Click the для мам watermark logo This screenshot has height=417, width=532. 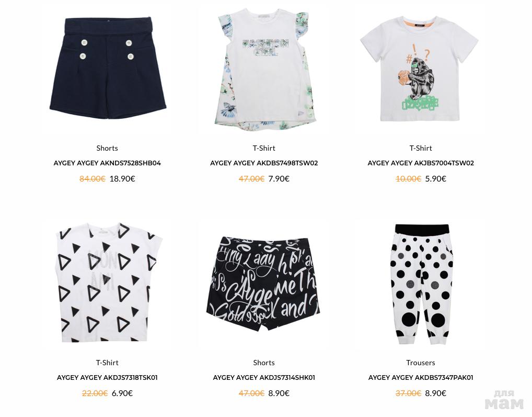point(504,400)
